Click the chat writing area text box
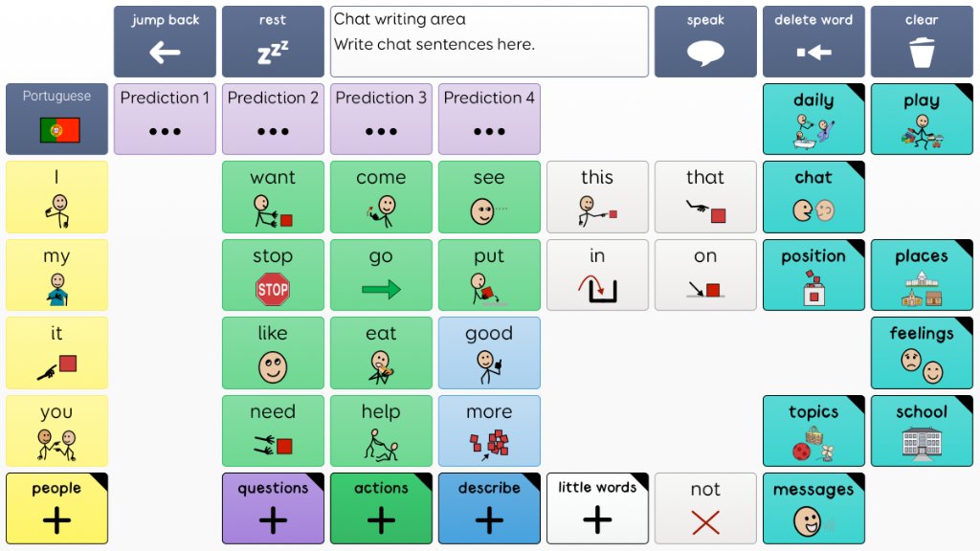980x551 pixels. (x=489, y=42)
